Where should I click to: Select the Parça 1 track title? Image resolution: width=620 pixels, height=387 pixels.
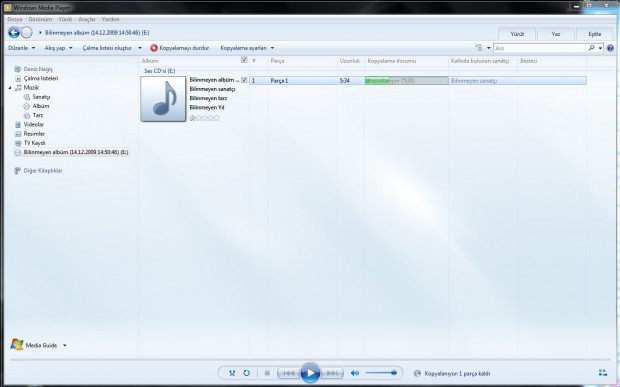point(279,81)
